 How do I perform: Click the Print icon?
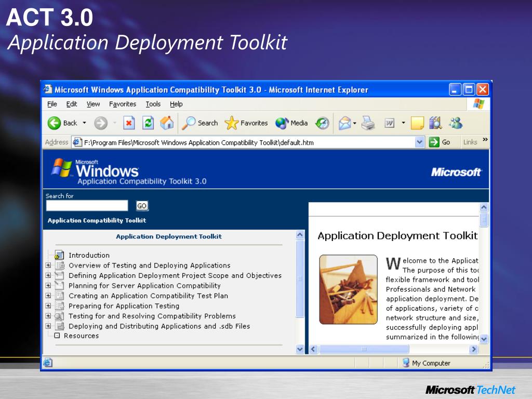point(368,123)
